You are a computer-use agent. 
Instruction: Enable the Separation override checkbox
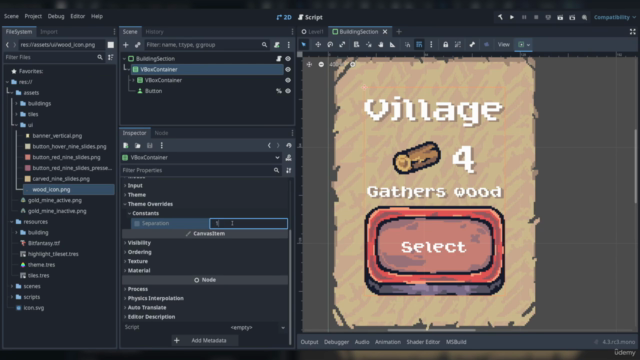point(137,223)
